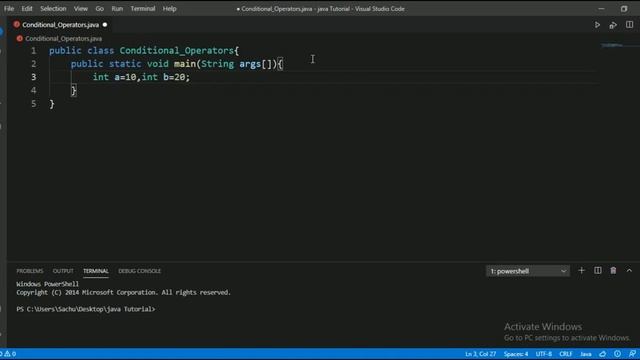Click the icon right of Java in status bar
The width and height of the screenshot is (640, 360).
coord(602,354)
